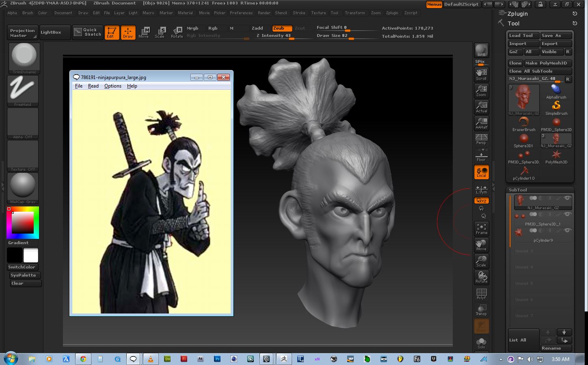588x365 pixels.
Task: Open the Windows Start menu
Action: coord(11,359)
